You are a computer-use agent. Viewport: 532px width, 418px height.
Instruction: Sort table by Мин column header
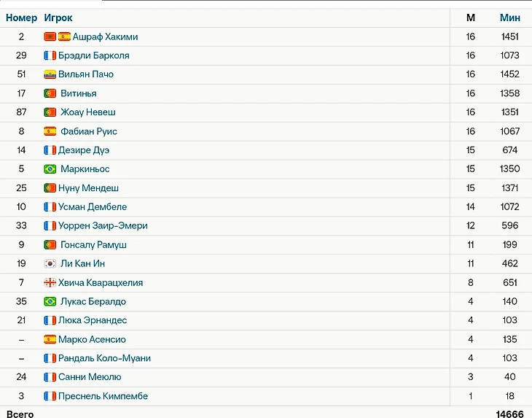tap(509, 18)
